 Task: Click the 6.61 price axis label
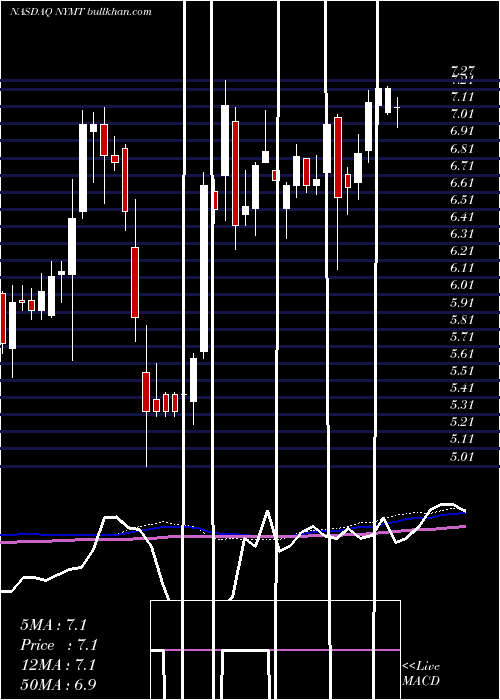point(462,183)
